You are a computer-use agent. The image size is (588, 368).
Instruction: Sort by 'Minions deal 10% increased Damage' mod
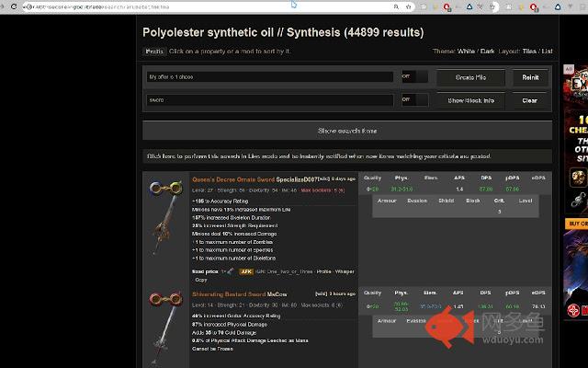click(x=234, y=234)
